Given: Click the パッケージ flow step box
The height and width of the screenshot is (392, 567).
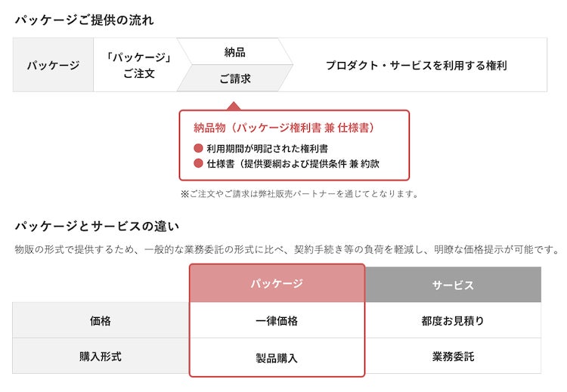Looking at the screenshot, I should (53, 65).
